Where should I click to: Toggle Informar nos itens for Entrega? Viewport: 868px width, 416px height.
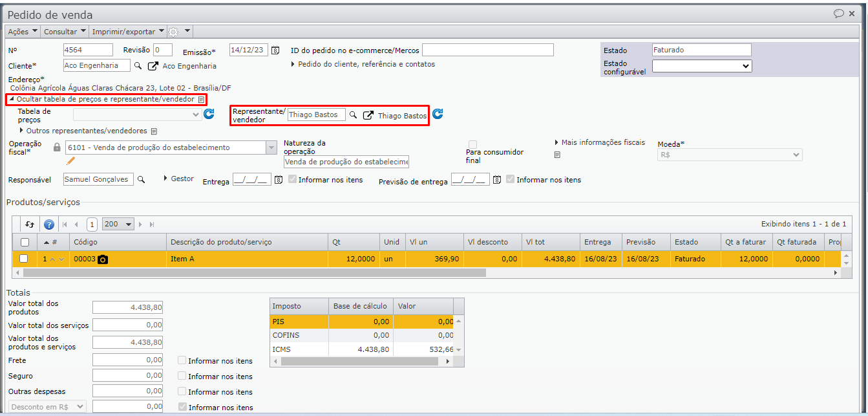(x=293, y=179)
